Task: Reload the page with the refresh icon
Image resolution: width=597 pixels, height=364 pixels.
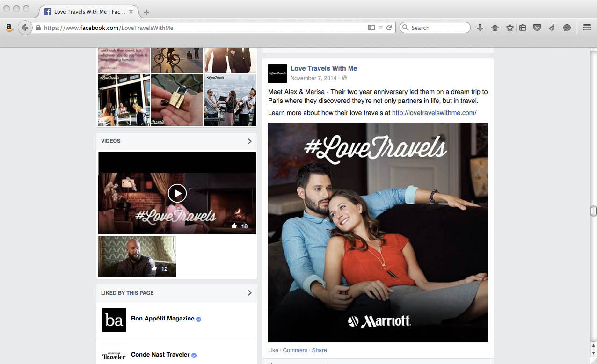Action: [389, 28]
